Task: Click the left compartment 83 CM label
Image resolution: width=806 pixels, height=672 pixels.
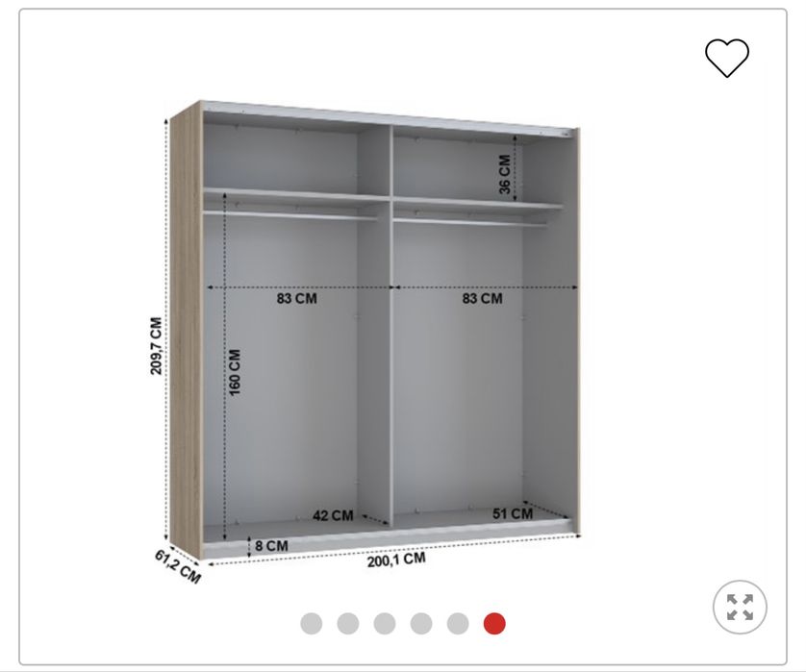Action: point(296,298)
